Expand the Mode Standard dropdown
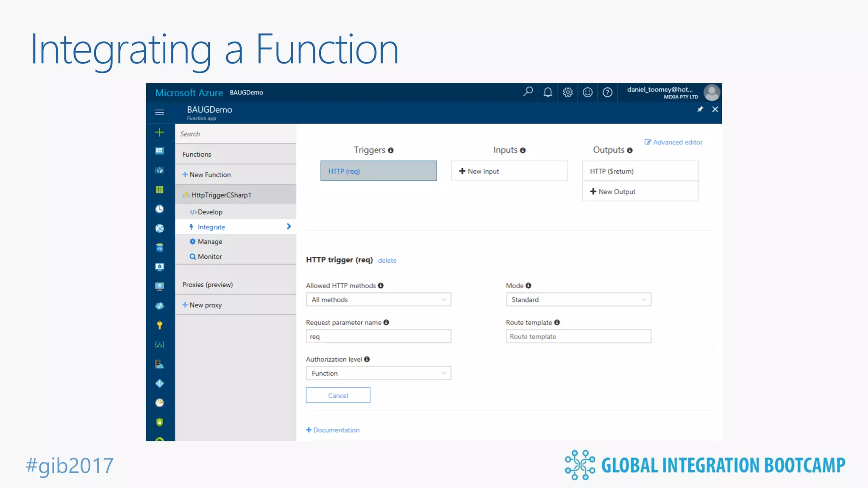 pos(578,299)
